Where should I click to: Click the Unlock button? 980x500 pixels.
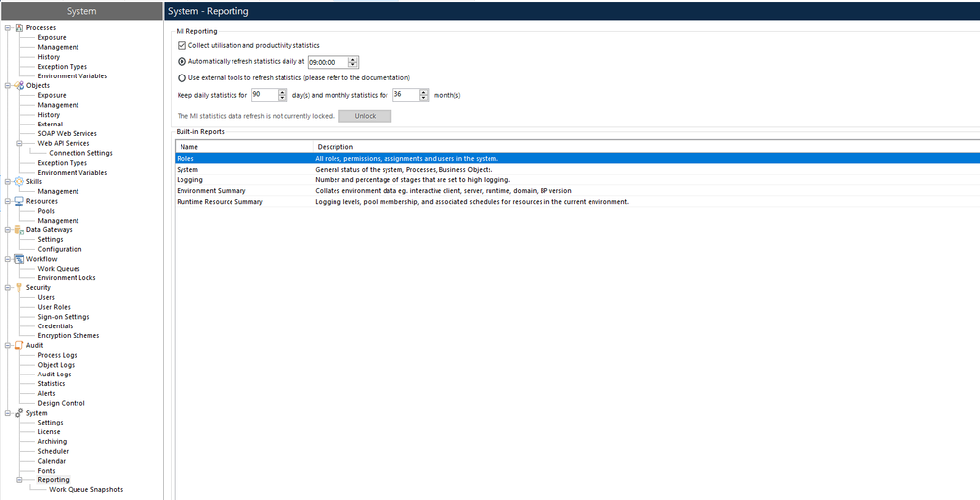(365, 116)
